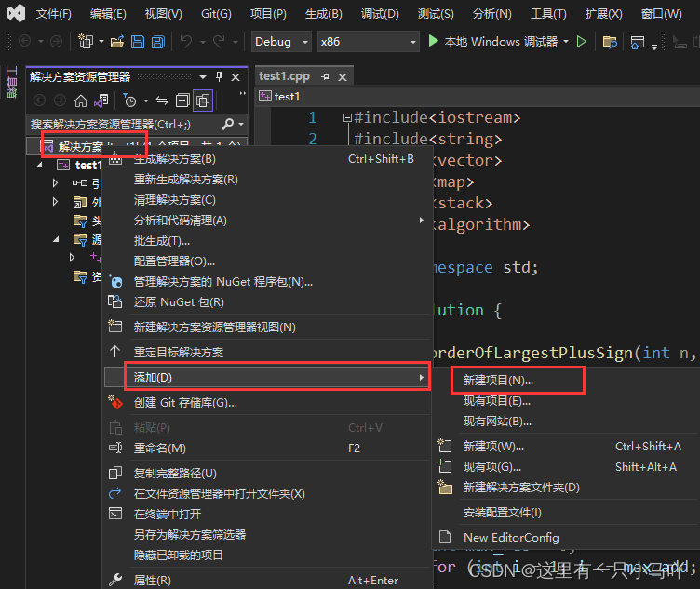The height and width of the screenshot is (589, 700).
Task: Switch to the test1.cpp tab
Action: (x=285, y=76)
